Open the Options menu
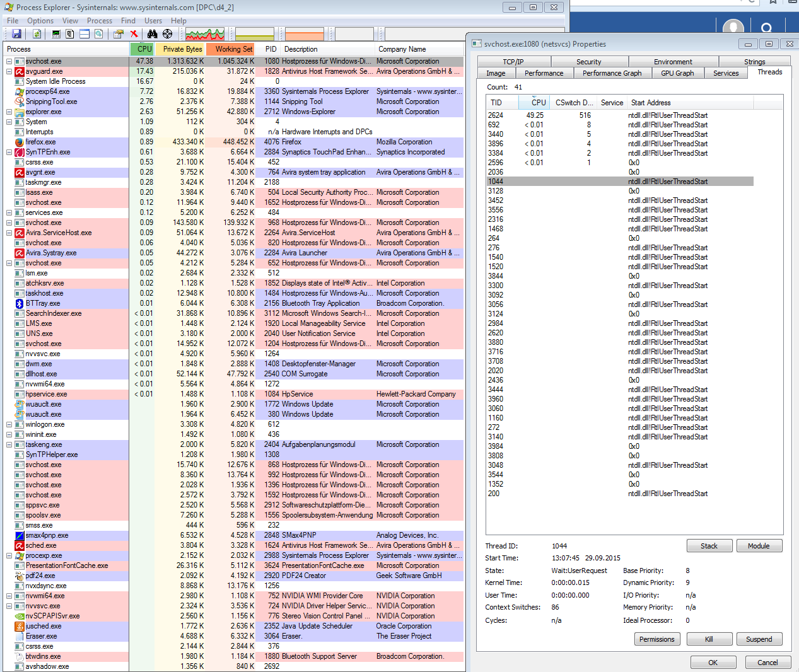 [x=40, y=21]
